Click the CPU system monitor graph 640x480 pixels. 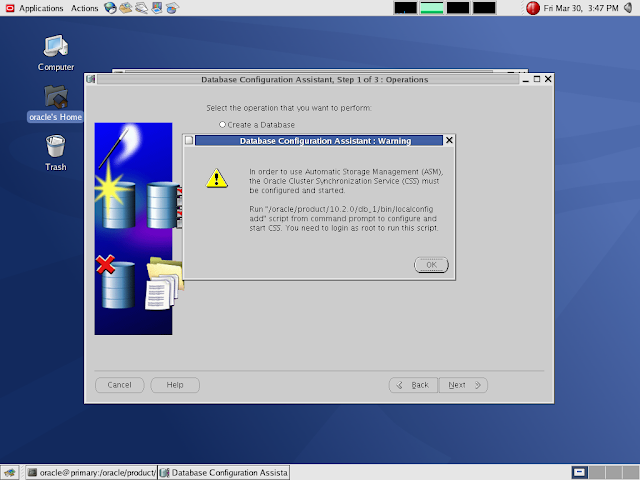point(406,8)
